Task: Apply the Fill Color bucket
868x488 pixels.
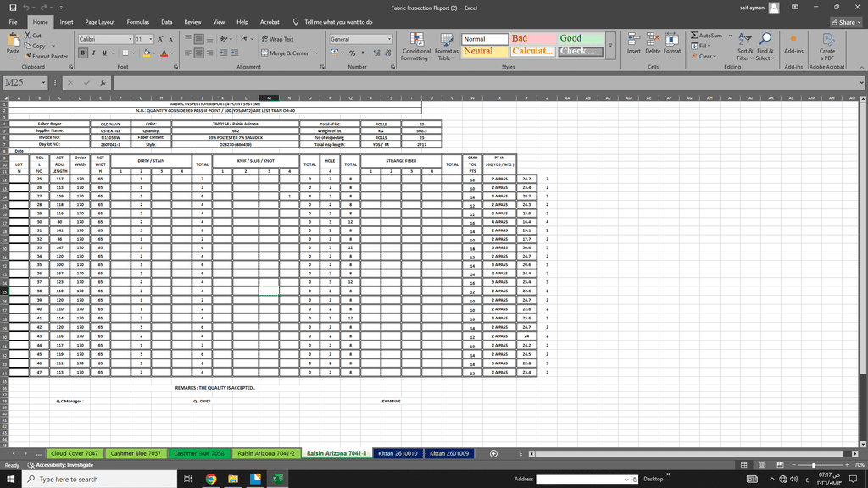Action: coord(147,53)
